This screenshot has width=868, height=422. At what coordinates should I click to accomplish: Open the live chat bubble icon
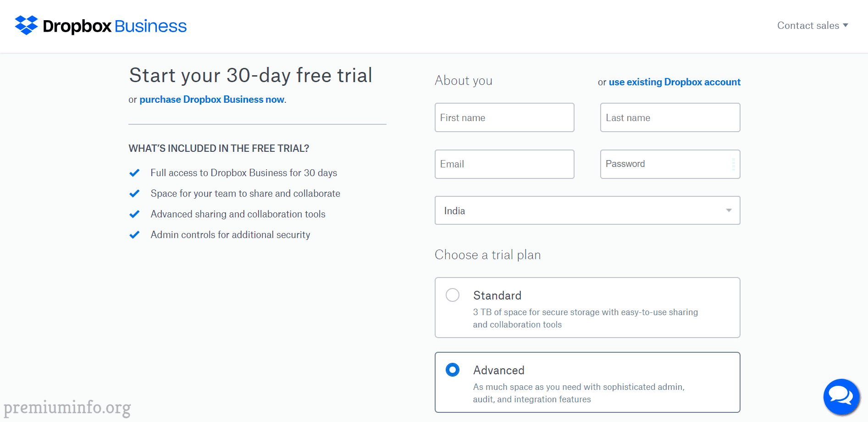click(x=841, y=397)
